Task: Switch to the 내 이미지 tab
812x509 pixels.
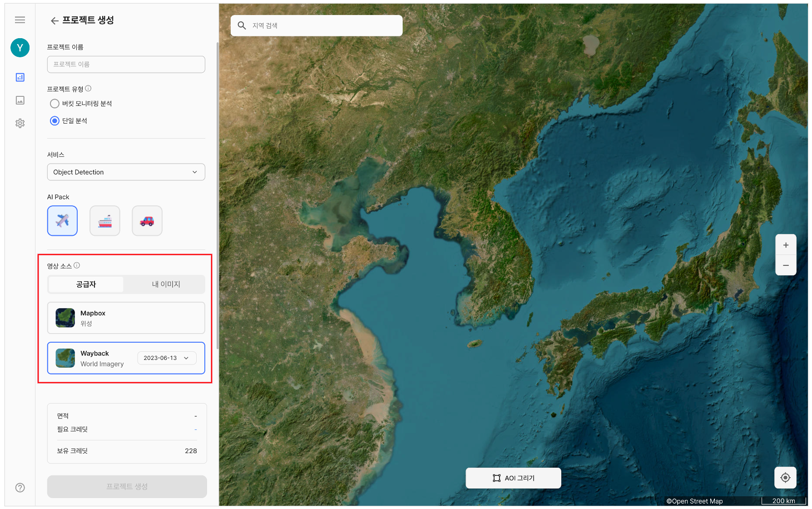Action: 166,284
